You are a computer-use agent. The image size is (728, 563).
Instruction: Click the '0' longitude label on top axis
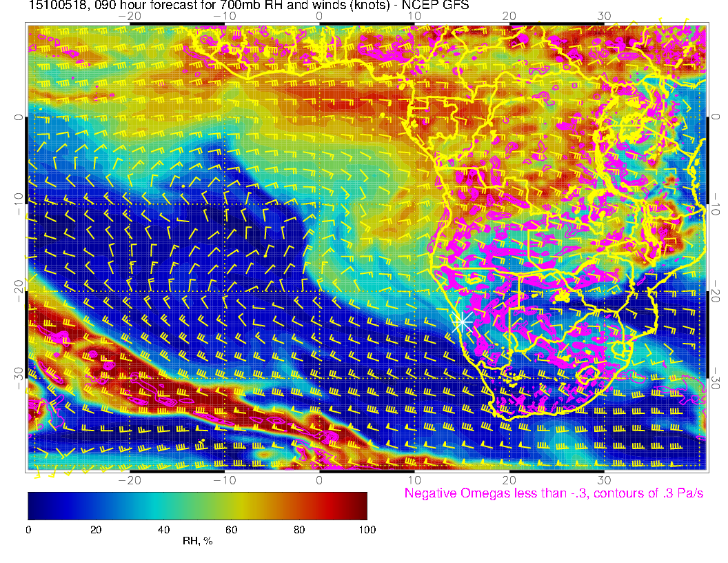click(x=319, y=17)
